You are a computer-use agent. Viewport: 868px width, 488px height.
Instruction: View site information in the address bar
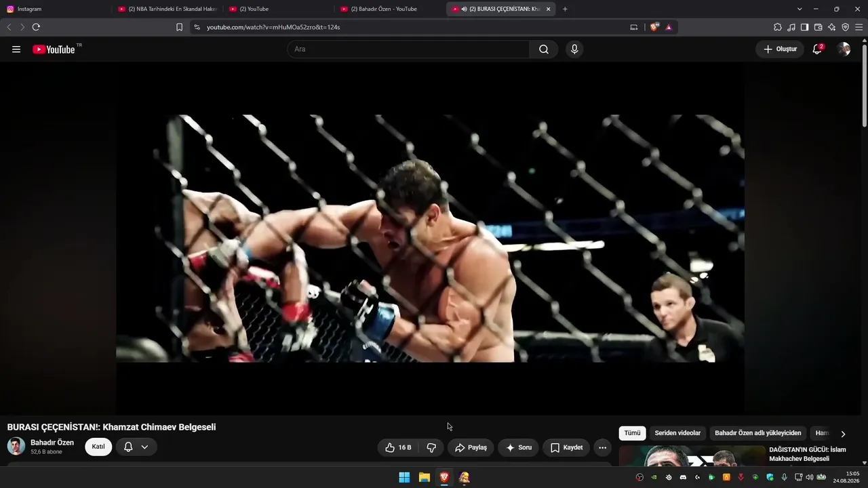coord(197,27)
